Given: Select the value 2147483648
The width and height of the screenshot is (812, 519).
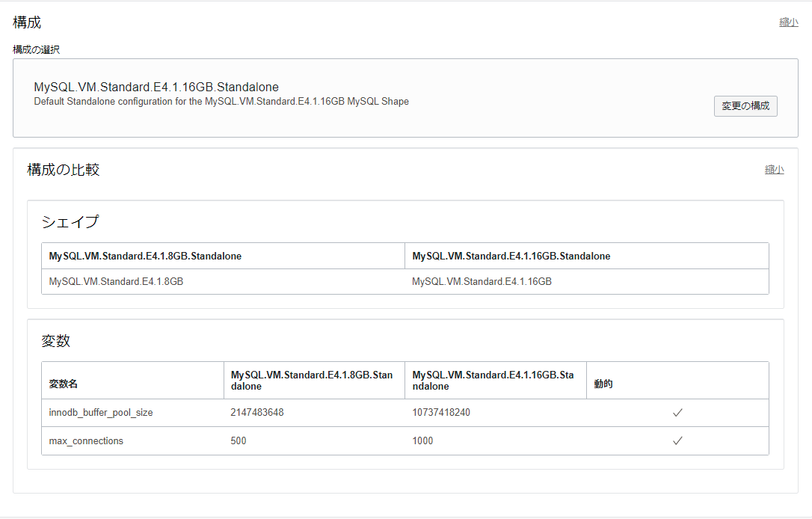Looking at the screenshot, I should click(257, 413).
